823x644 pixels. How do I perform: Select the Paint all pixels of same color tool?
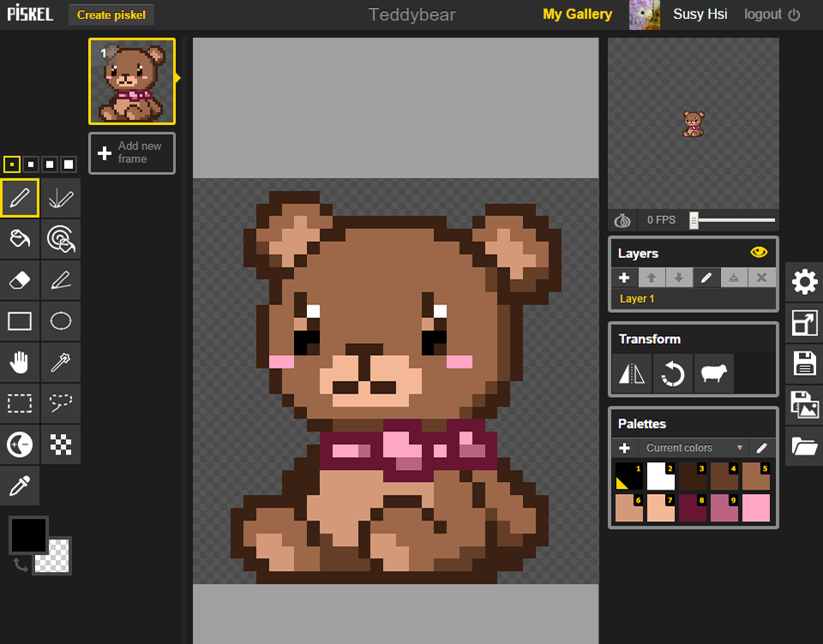tap(61, 238)
